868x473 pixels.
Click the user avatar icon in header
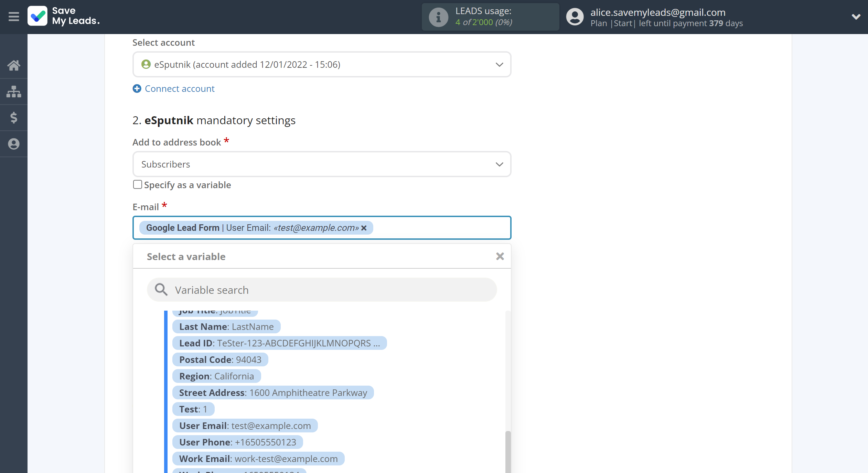[575, 17]
